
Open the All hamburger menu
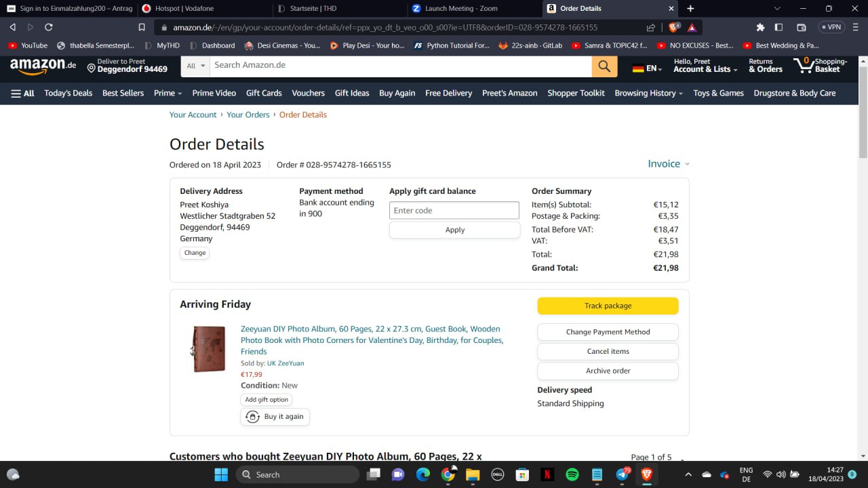pos(22,94)
